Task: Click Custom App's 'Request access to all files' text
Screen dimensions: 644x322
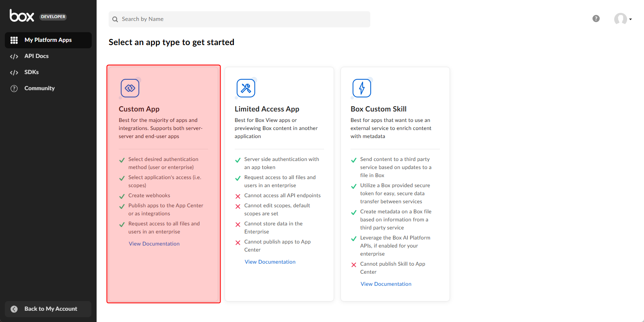Action: [x=164, y=228]
